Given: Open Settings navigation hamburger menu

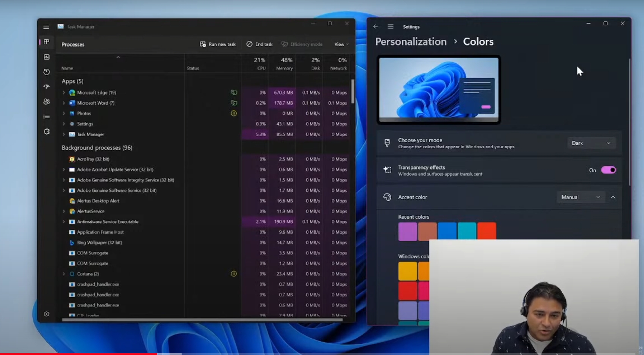Looking at the screenshot, I should coord(390,26).
